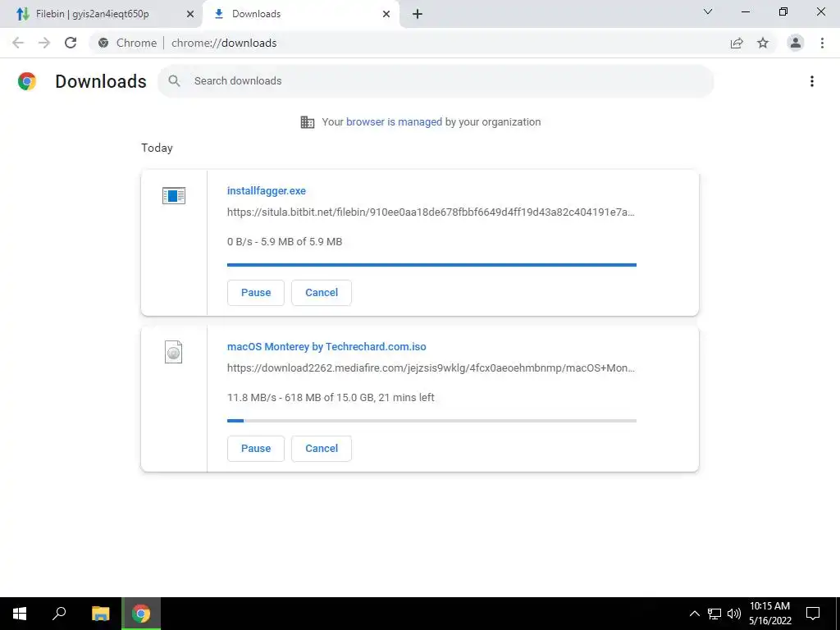Click the managed organization building icon
The height and width of the screenshot is (630, 840).
308,122
